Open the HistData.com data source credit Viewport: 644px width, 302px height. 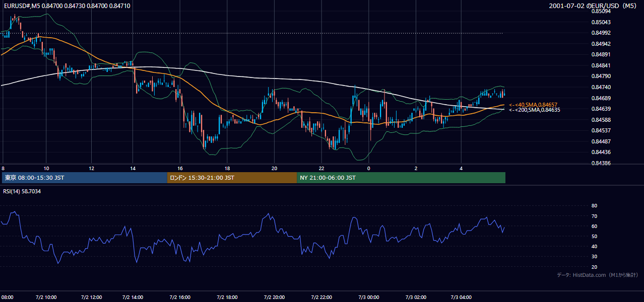[597, 275]
